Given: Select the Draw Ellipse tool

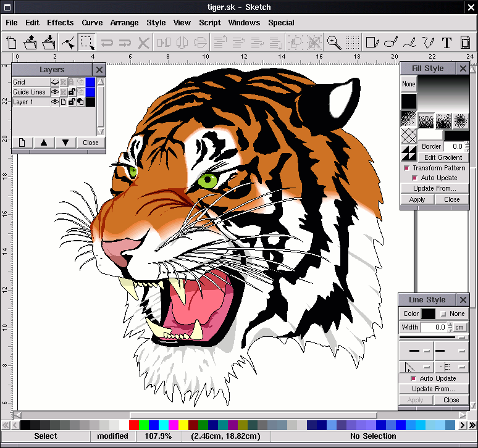Looking at the screenshot, I should [390, 43].
